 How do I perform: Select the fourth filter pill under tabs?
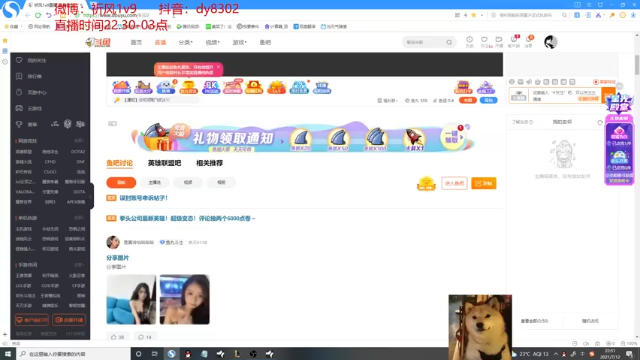[x=221, y=182]
